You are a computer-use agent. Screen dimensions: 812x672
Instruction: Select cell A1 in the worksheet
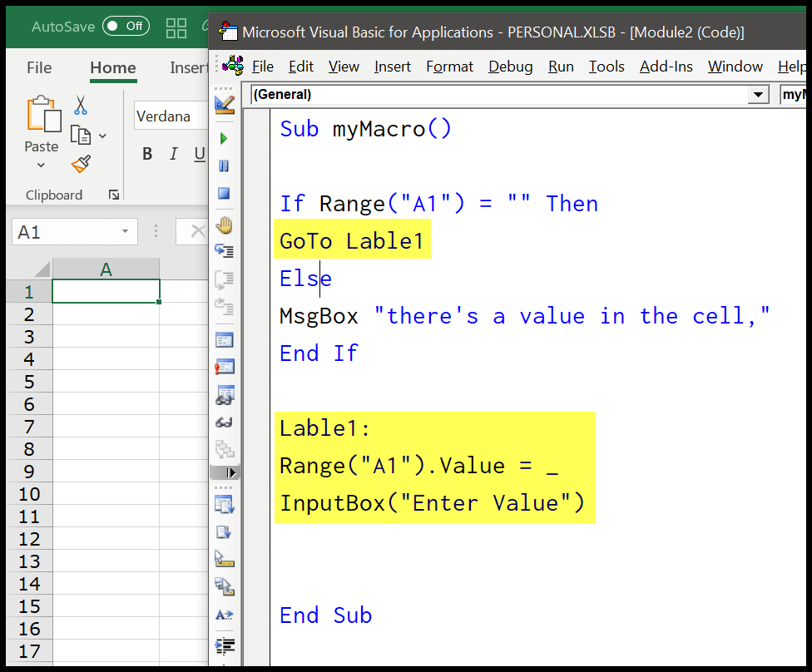[x=106, y=292]
